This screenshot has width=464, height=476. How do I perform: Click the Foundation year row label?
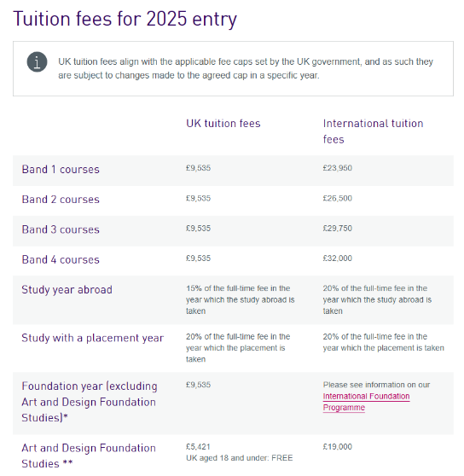(90, 402)
